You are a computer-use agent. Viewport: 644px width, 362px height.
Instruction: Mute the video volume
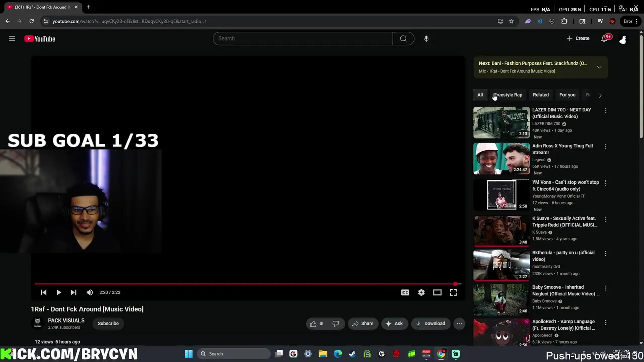(89, 292)
